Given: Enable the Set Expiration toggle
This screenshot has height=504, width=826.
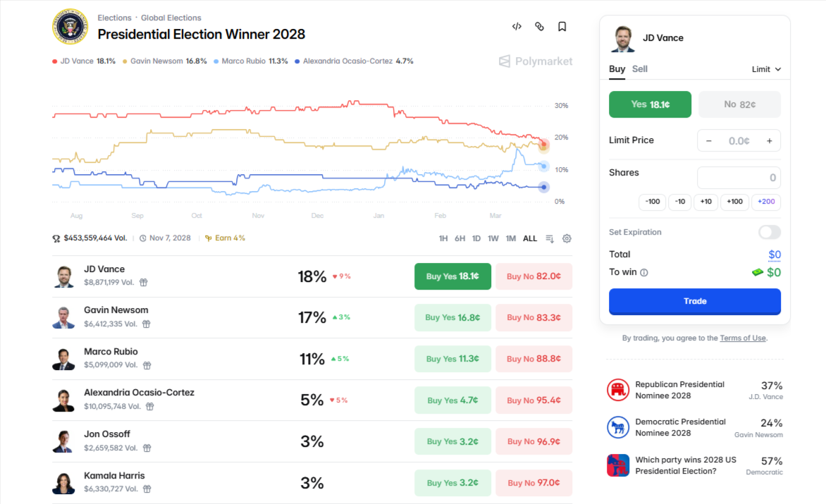Looking at the screenshot, I should (x=769, y=231).
